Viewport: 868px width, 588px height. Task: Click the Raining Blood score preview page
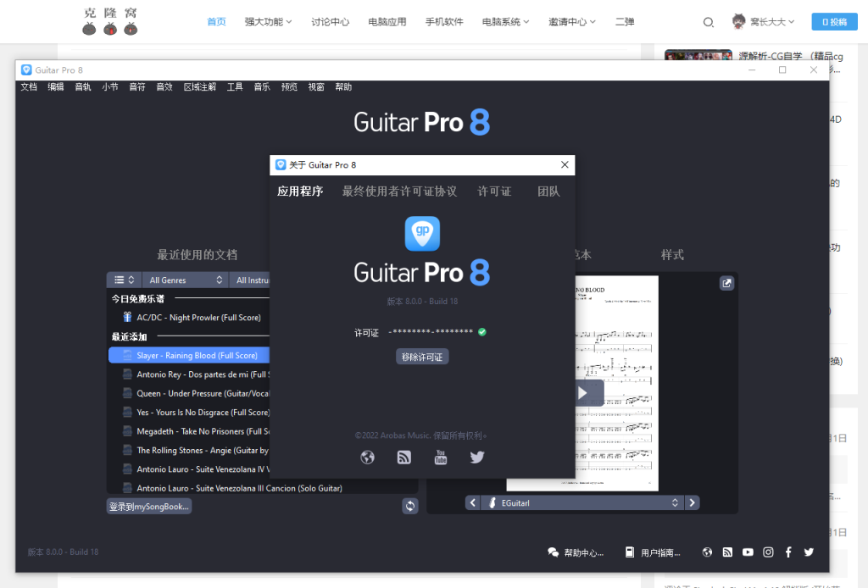(x=617, y=383)
